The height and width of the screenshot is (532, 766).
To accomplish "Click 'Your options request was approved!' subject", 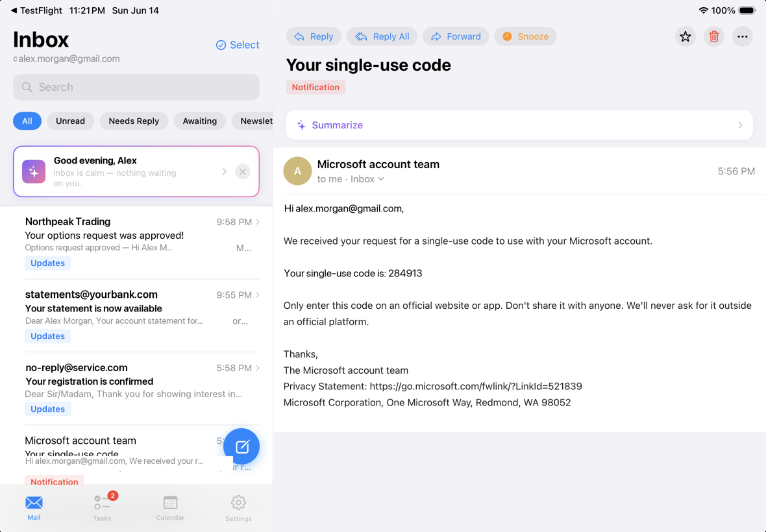I will tap(105, 236).
